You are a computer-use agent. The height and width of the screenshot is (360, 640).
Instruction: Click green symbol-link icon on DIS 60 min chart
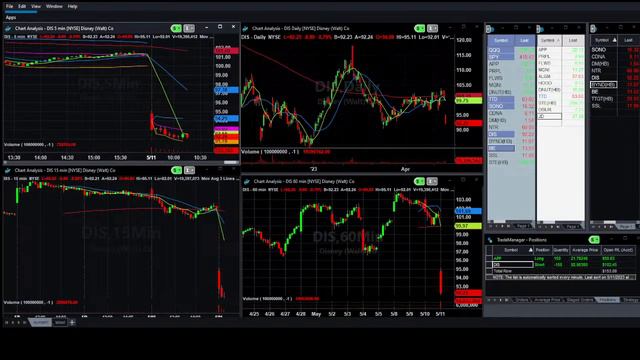coord(420,181)
